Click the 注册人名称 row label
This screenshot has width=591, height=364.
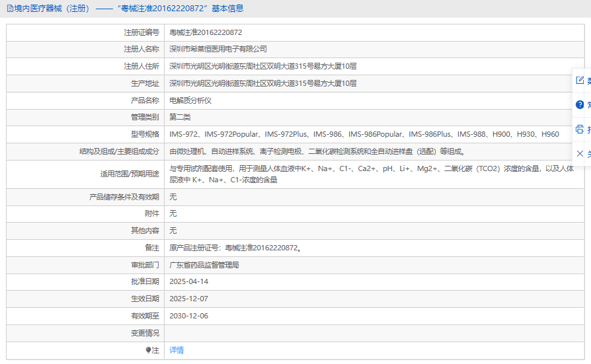pyautogui.click(x=141, y=49)
